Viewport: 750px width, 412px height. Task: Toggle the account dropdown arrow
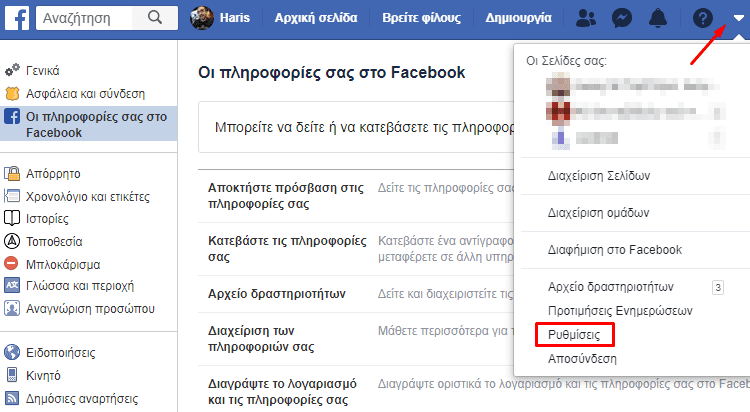pyautogui.click(x=739, y=18)
